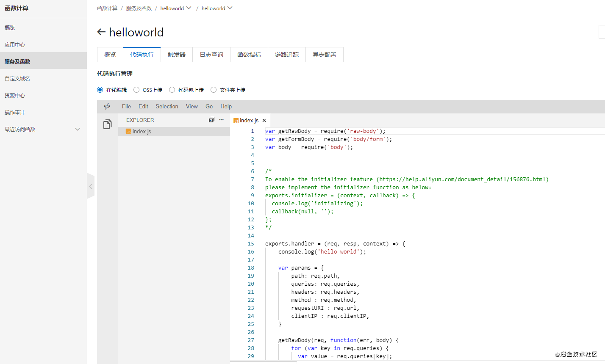The height and width of the screenshot is (364, 605).
Task: Open 应用中心 in the left sidebar
Action: [43, 44]
